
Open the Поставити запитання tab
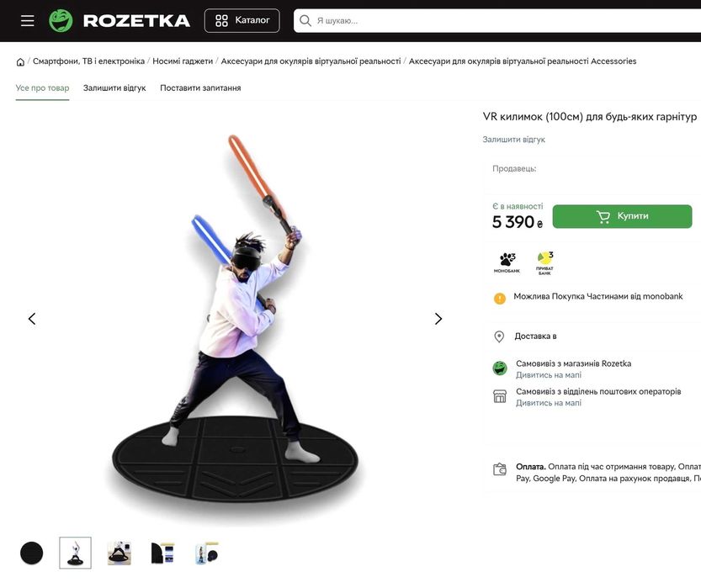click(x=200, y=87)
